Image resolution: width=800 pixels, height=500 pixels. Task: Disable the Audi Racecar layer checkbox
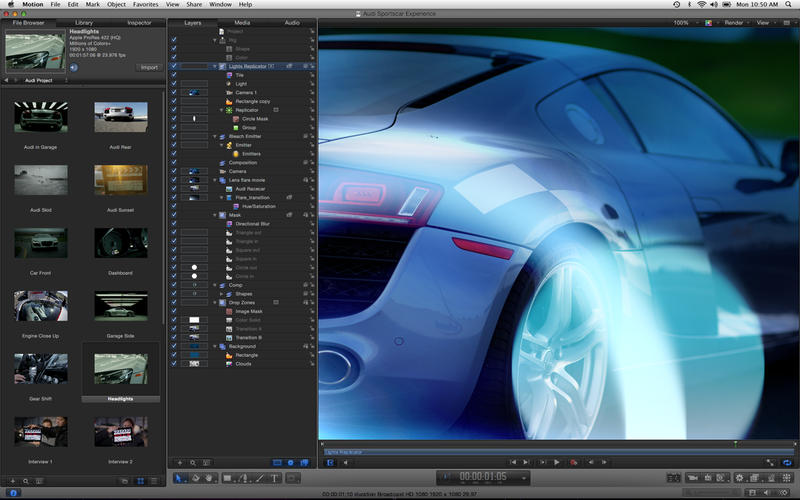(x=174, y=188)
